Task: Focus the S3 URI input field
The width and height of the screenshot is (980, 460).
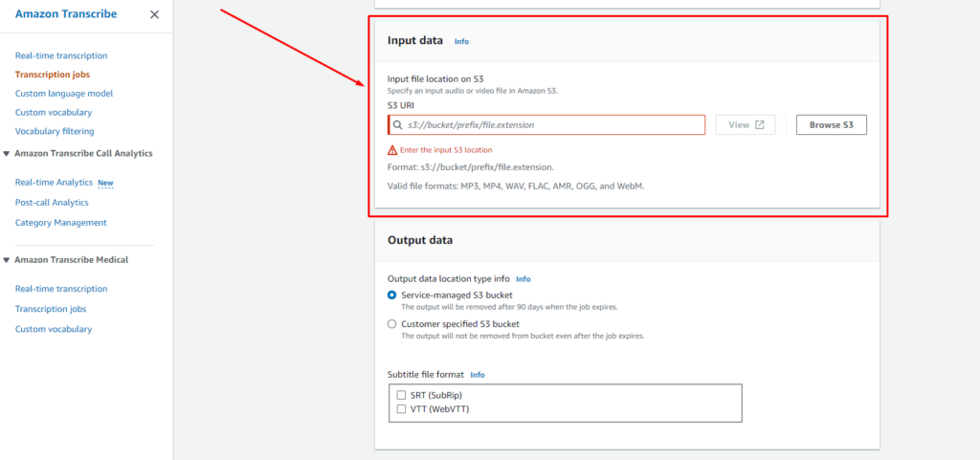Action: pos(546,125)
